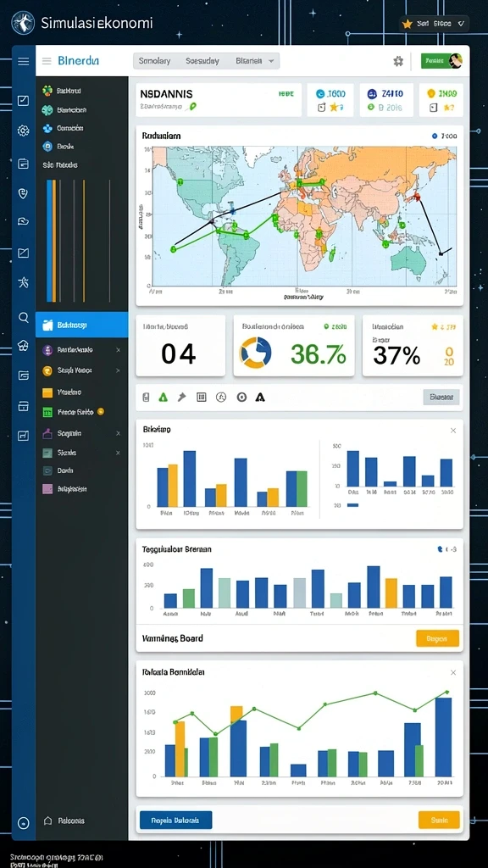The image size is (488, 868).
Task: Expand the third tab dropdown arrow in header
Action: [271, 61]
